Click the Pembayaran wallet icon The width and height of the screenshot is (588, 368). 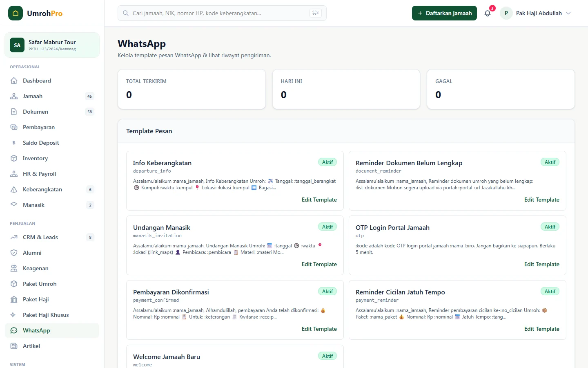click(14, 127)
